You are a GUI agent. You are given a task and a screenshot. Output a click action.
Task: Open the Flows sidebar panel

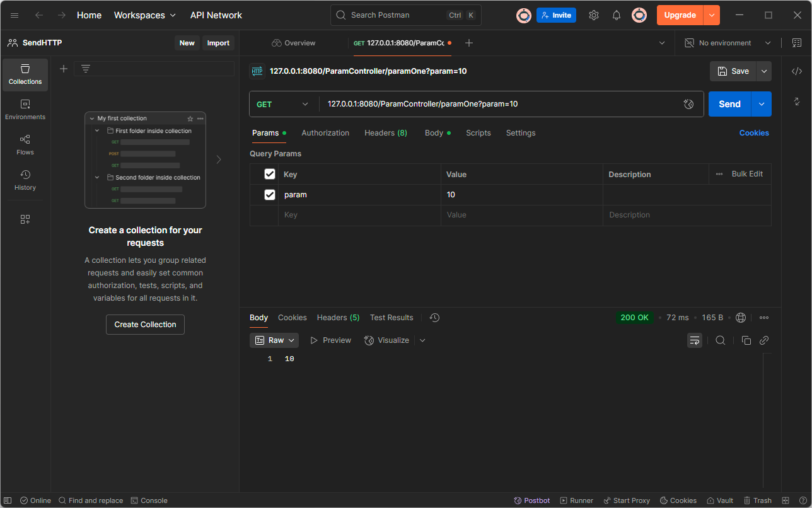pos(25,146)
